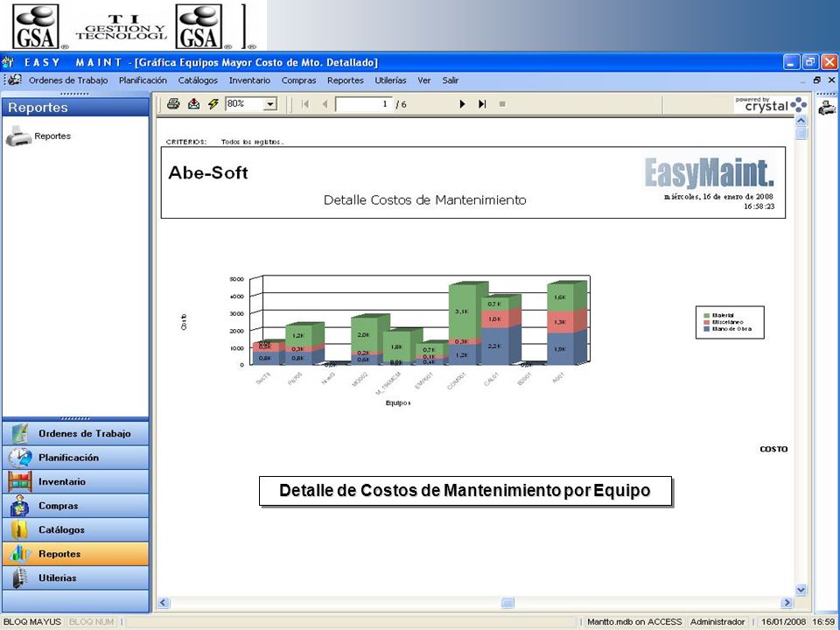This screenshot has height=630, width=840.
Task: Open the Planificación menu
Action: point(143,80)
